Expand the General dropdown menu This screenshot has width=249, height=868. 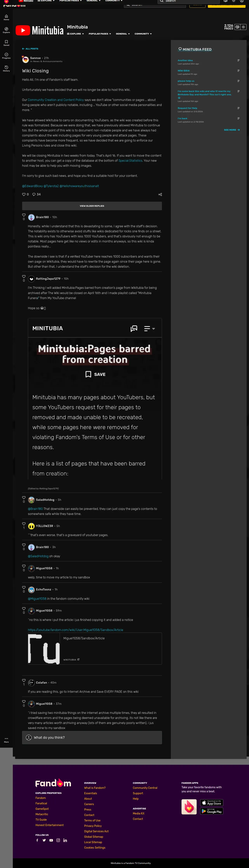coord(123,34)
